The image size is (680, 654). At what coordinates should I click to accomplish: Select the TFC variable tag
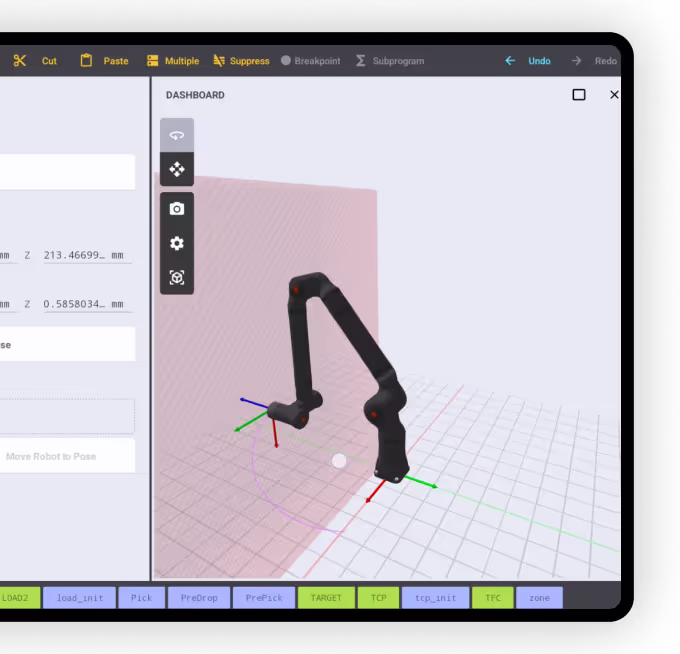point(493,598)
